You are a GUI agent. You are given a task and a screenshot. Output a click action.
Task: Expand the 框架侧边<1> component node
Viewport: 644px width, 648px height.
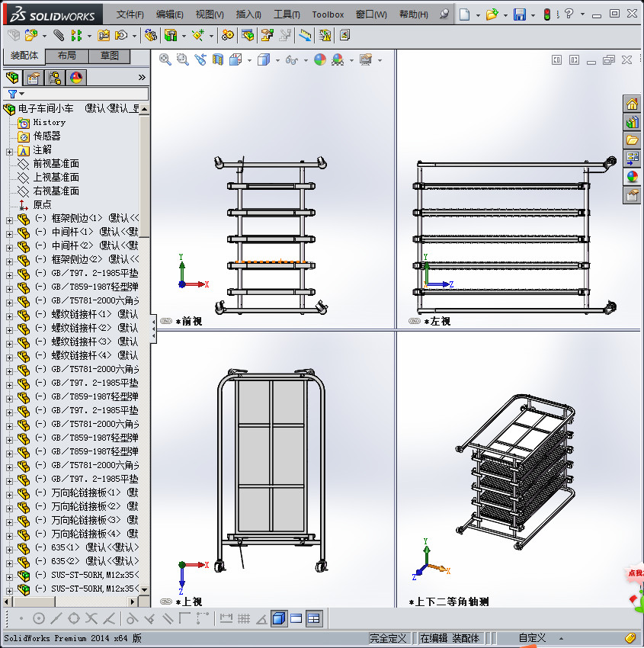[x=9, y=220]
